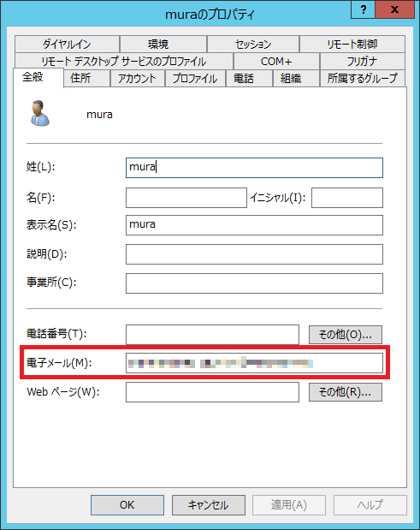Focus the 説明(D) text box
420x530 pixels.
pos(254,254)
